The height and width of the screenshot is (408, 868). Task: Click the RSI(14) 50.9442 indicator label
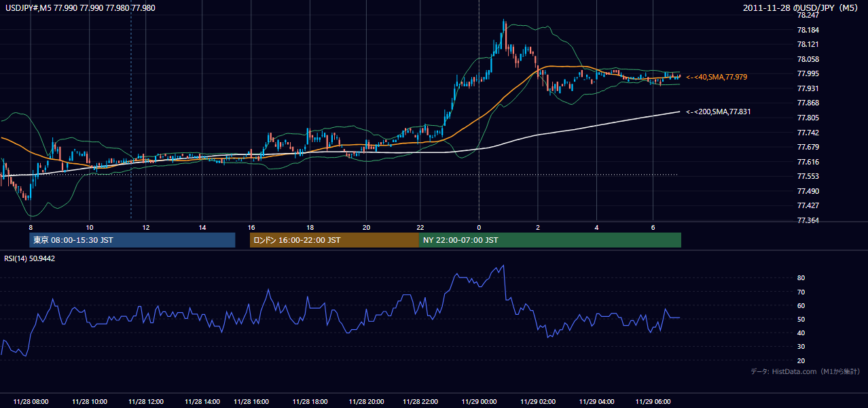click(30, 258)
